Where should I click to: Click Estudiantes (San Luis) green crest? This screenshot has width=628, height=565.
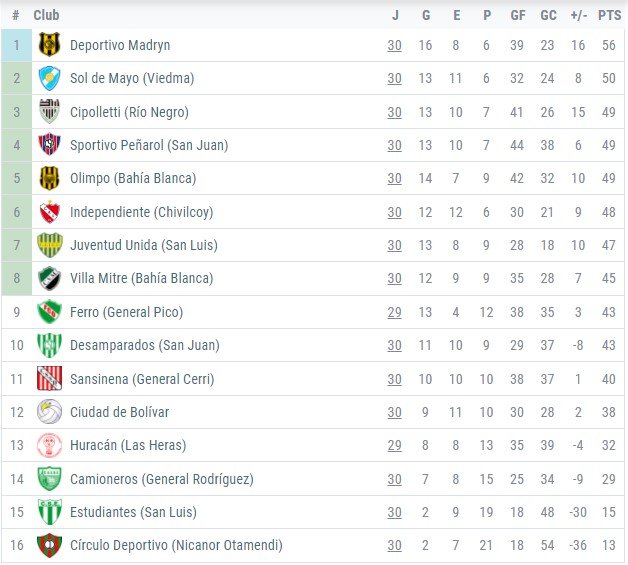[x=49, y=512]
